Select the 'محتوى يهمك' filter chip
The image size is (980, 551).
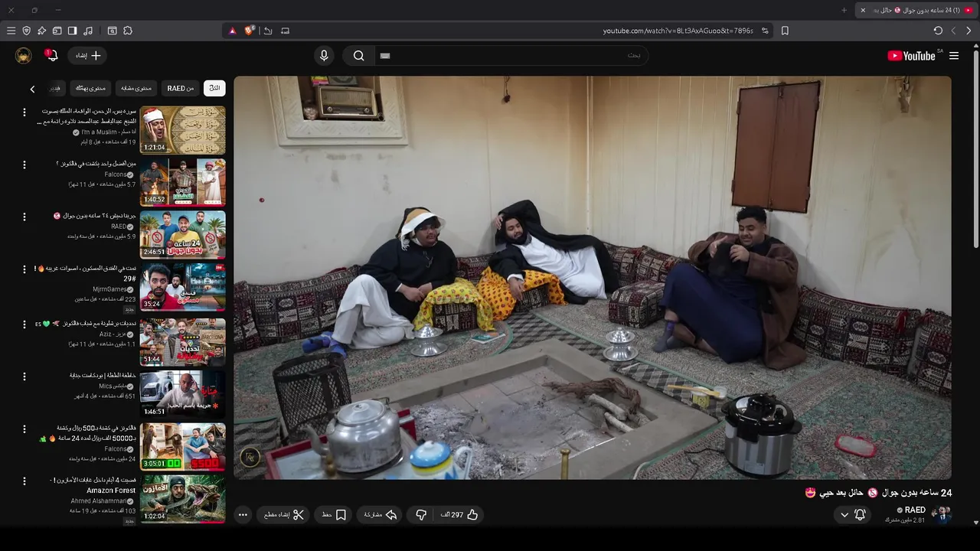[x=90, y=88]
